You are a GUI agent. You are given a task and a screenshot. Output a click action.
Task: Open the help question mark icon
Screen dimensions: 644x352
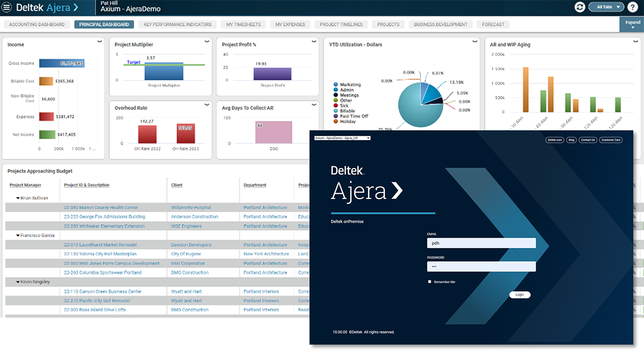tap(632, 8)
